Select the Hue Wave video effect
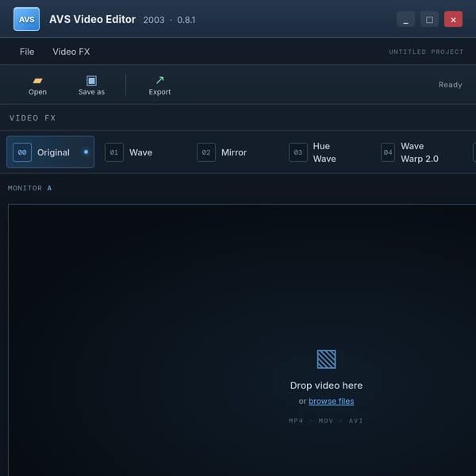Image resolution: width=476 pixels, height=476 pixels. click(x=326, y=152)
